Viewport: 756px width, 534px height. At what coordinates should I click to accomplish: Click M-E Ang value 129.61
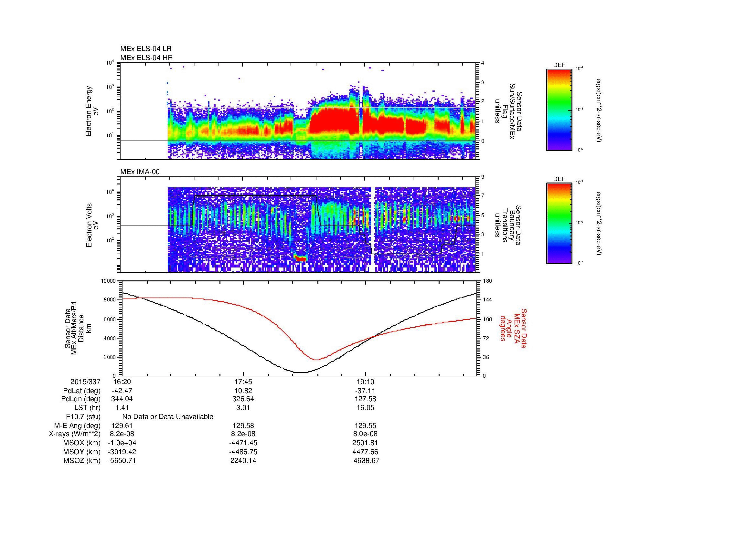pos(122,425)
